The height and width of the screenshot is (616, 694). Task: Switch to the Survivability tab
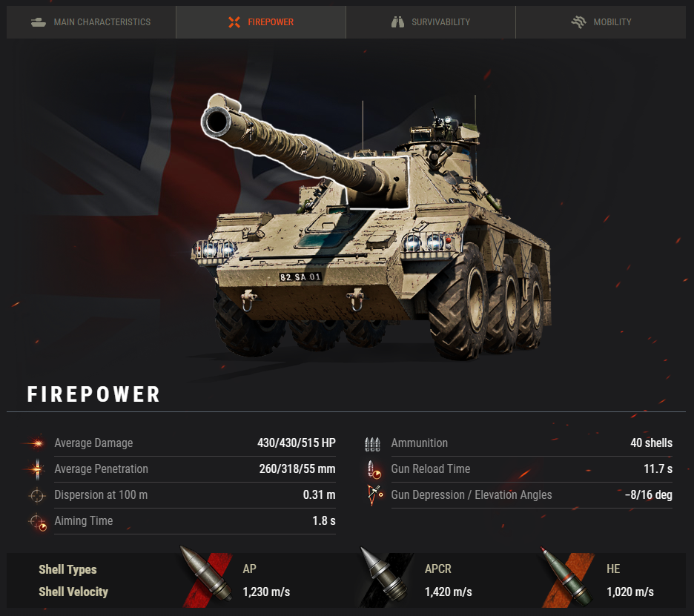click(x=431, y=22)
